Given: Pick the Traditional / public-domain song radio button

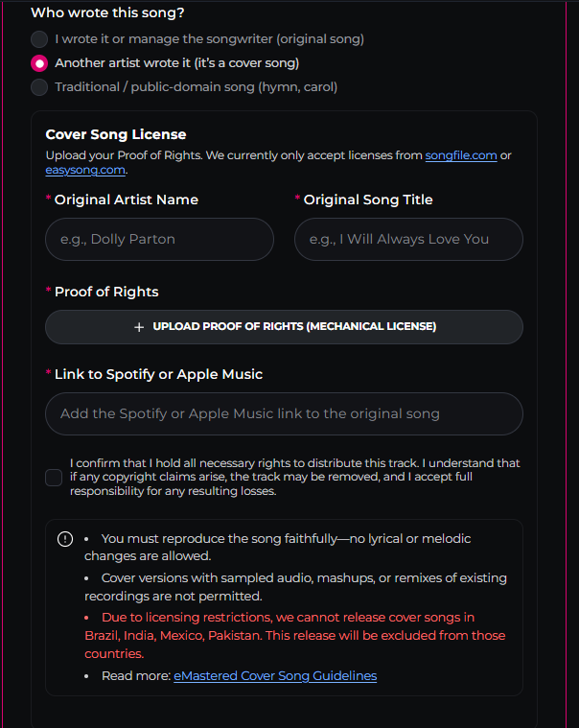Looking at the screenshot, I should coord(39,87).
